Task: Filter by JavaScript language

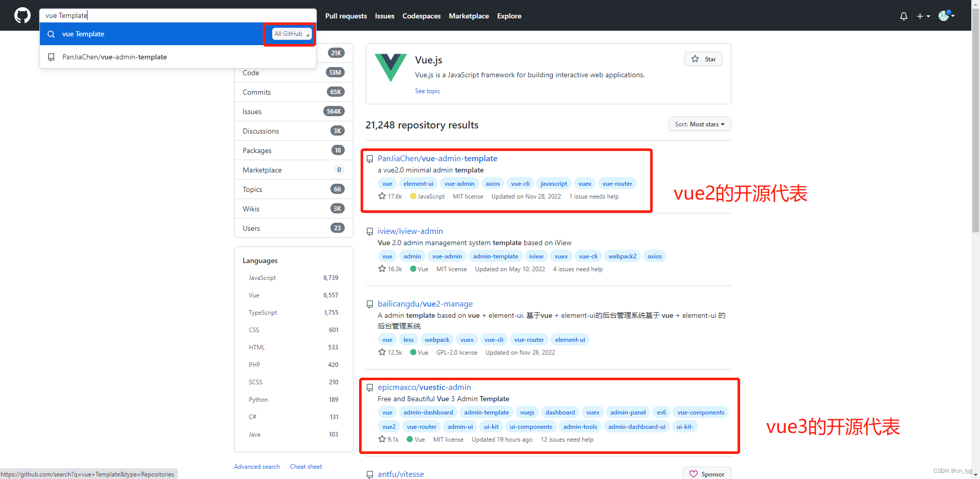Action: coord(294,278)
